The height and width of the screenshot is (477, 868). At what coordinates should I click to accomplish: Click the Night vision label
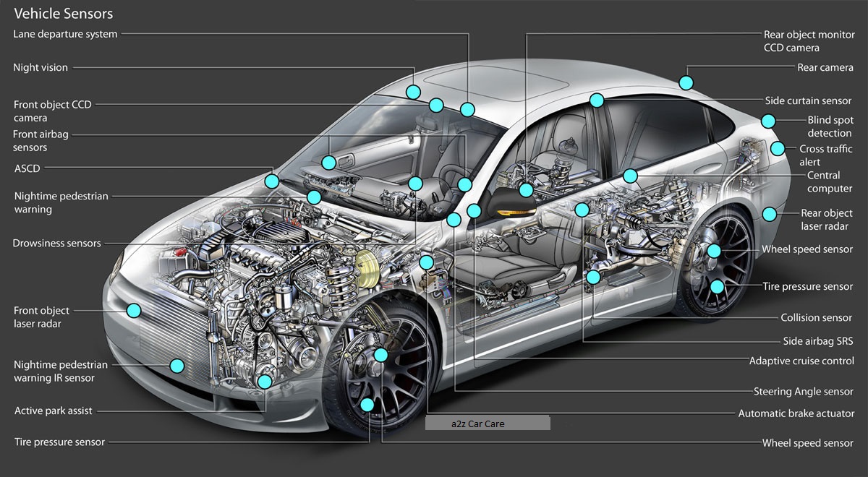click(41, 68)
